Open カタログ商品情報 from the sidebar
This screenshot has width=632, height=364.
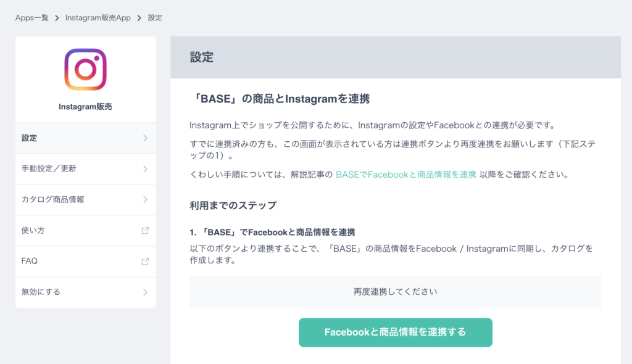52,200
